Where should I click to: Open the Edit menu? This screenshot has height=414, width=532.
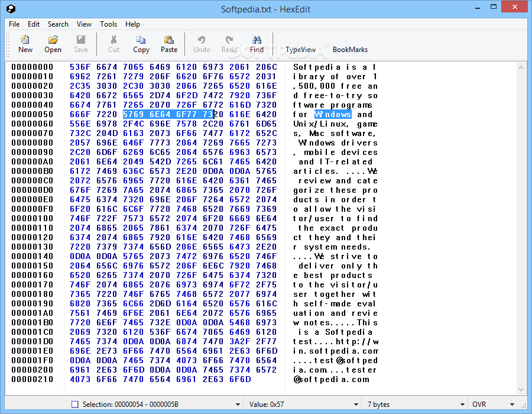[34, 24]
